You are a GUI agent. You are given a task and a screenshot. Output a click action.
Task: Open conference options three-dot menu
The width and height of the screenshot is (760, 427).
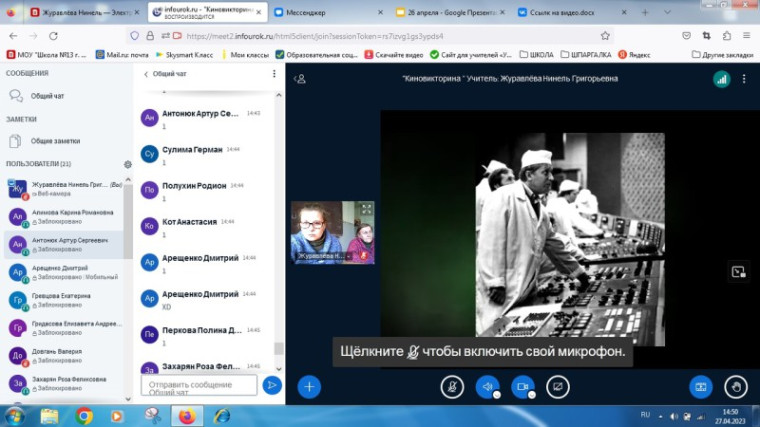[744, 79]
